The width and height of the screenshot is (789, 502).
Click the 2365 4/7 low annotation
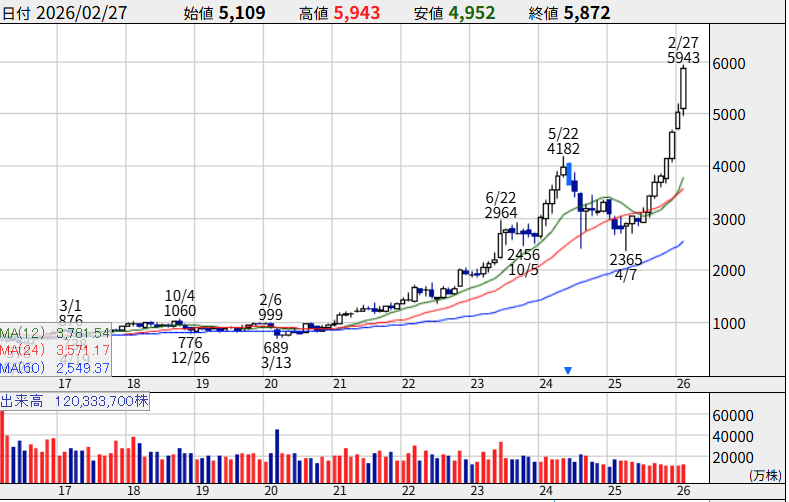click(x=626, y=268)
